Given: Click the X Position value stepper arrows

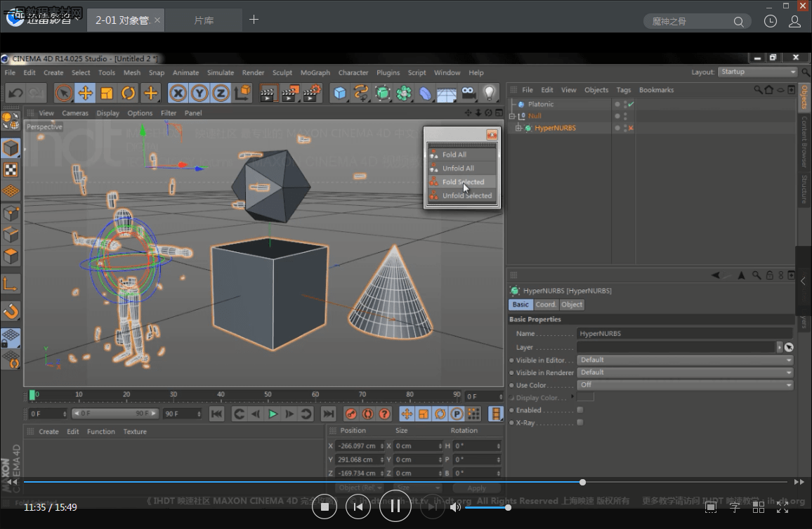Looking at the screenshot, I should (382, 446).
